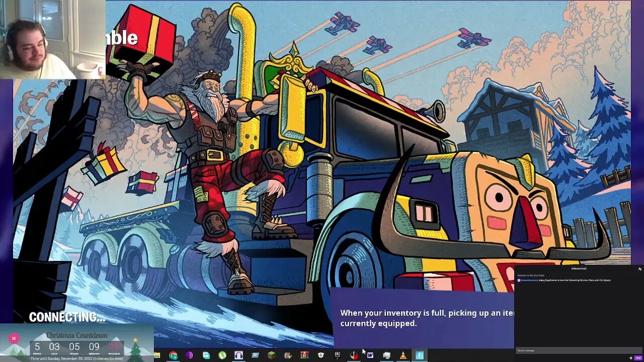Open File Explorer from the taskbar
The width and height of the screenshot is (644, 362).
pos(157,355)
